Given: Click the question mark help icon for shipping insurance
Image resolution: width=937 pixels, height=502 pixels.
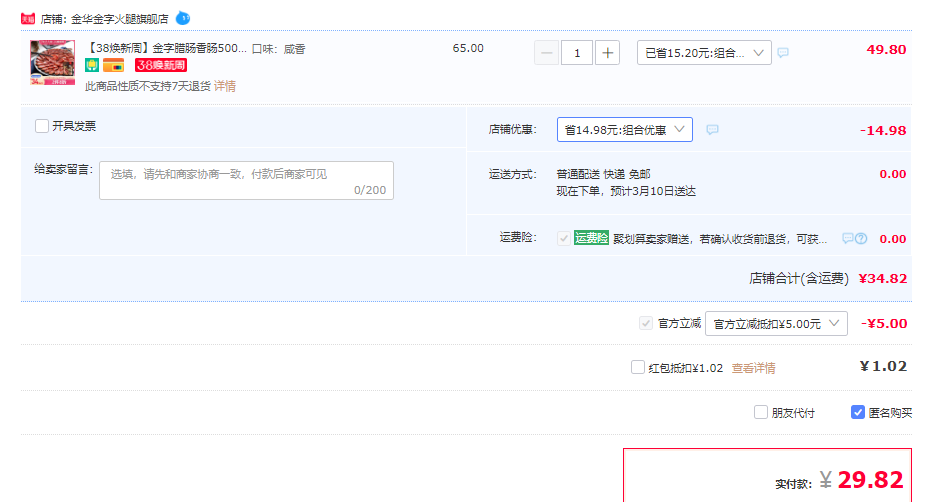Looking at the screenshot, I should 861,238.
